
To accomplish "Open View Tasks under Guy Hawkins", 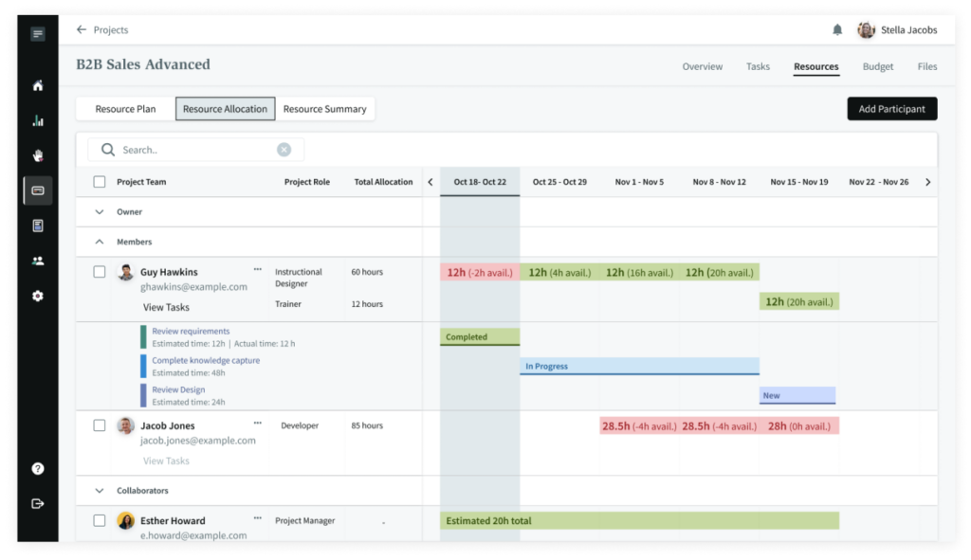I will click(166, 307).
